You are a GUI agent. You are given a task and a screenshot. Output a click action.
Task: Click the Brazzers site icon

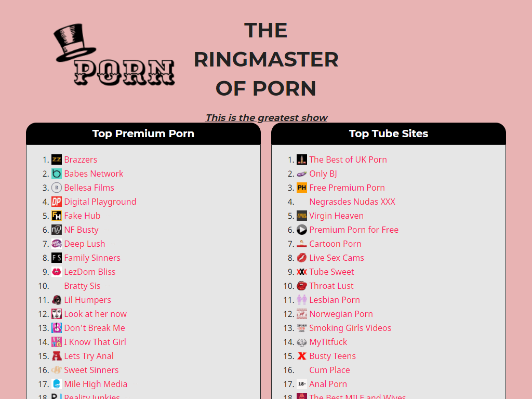(57, 159)
